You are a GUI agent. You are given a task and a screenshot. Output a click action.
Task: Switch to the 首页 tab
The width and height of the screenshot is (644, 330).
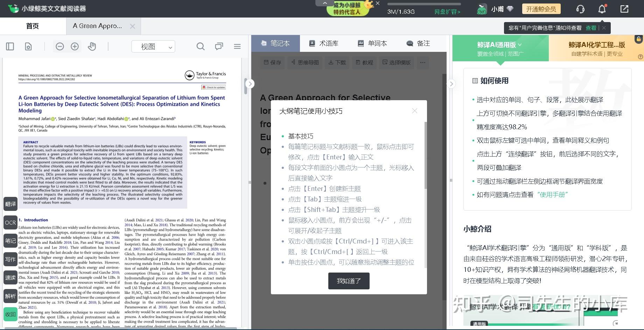click(x=33, y=26)
